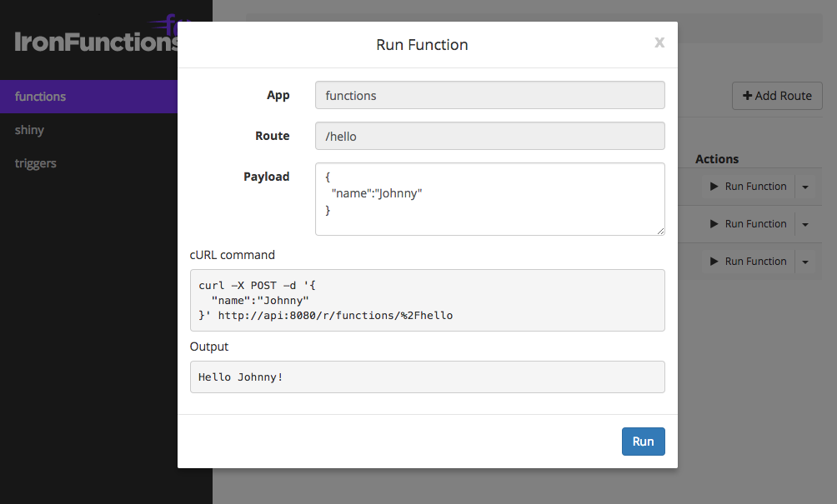Switch to the triggers app in sidebar
Viewport: 837px width, 504px height.
[x=36, y=163]
